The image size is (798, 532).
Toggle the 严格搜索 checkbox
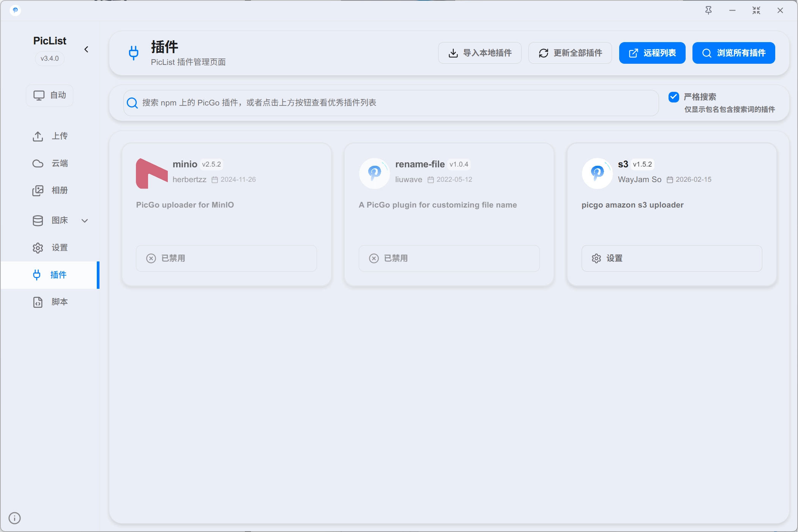[674, 97]
